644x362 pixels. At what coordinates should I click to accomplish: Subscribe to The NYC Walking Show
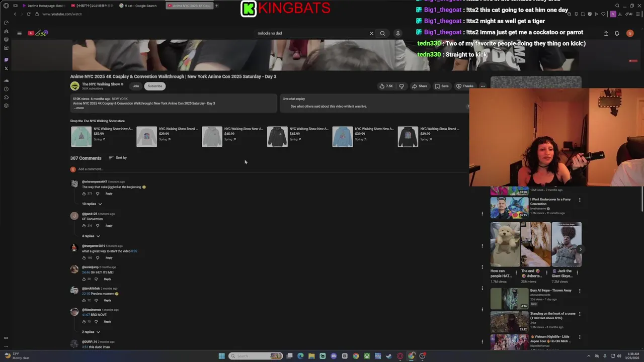(155, 86)
